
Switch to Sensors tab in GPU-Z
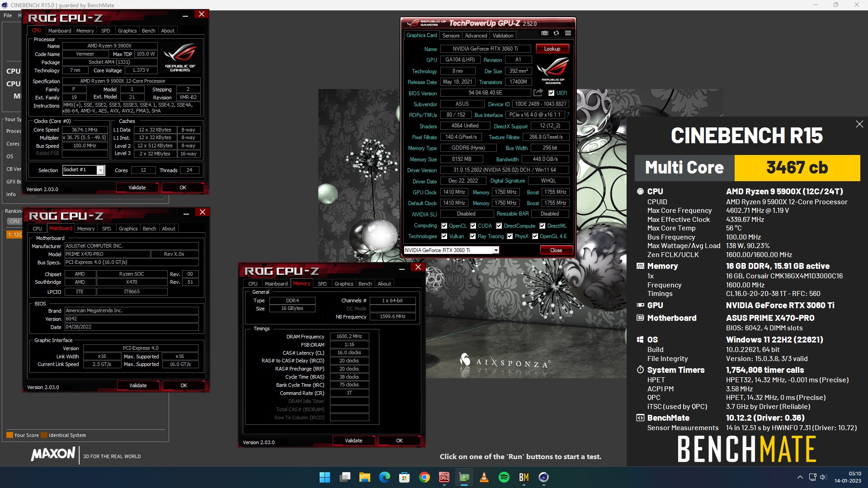451,35
